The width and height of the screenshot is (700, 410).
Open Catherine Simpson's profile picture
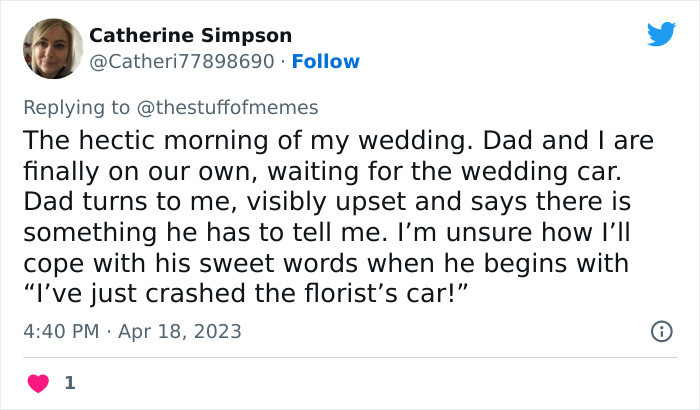[50, 48]
